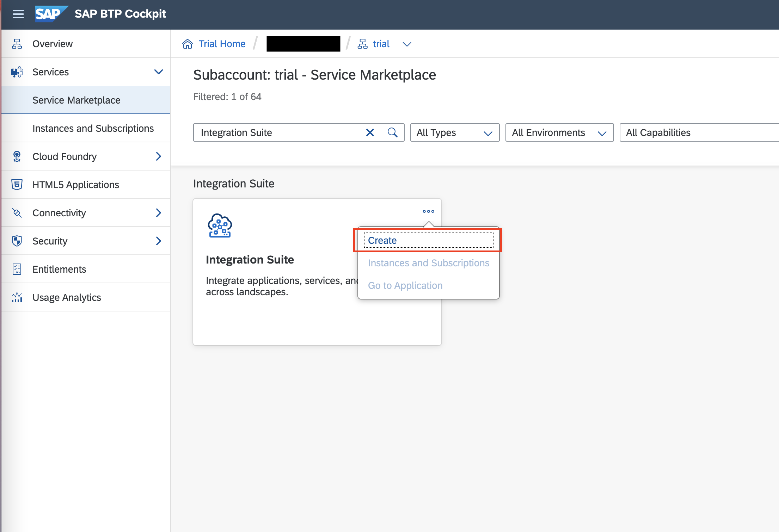Viewport: 779px width, 532px height.
Task: Click the magnifier search icon
Action: point(392,132)
